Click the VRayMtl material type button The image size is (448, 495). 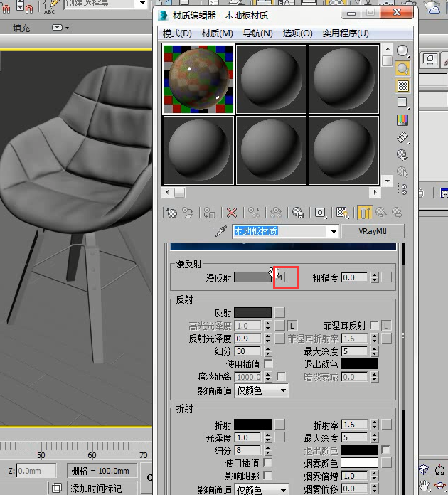(x=373, y=231)
